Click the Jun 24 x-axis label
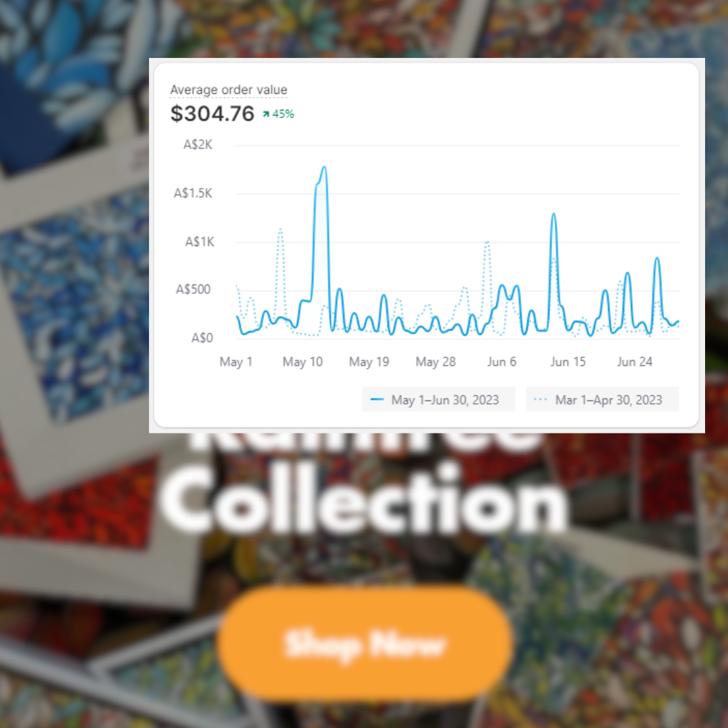 (635, 362)
